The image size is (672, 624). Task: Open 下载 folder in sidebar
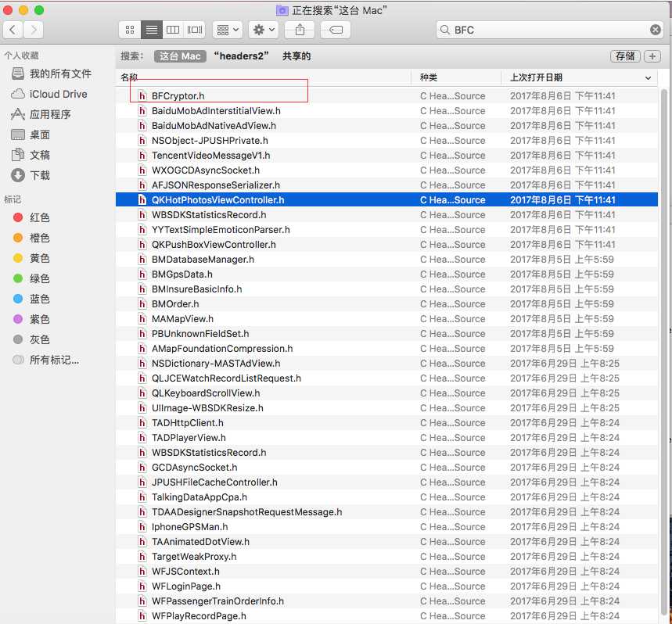coord(40,175)
